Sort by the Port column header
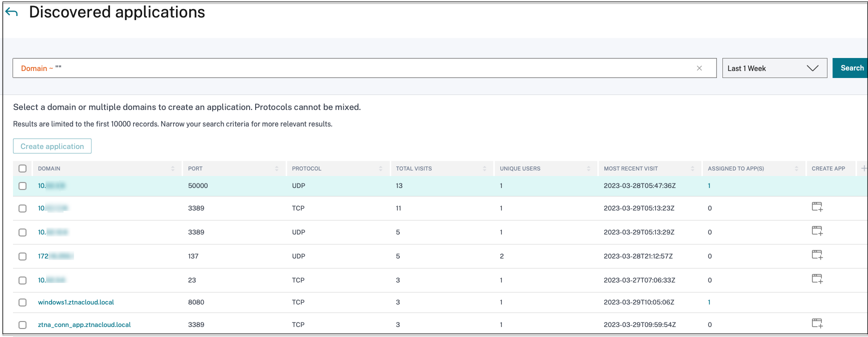The image size is (868, 337). [x=195, y=168]
